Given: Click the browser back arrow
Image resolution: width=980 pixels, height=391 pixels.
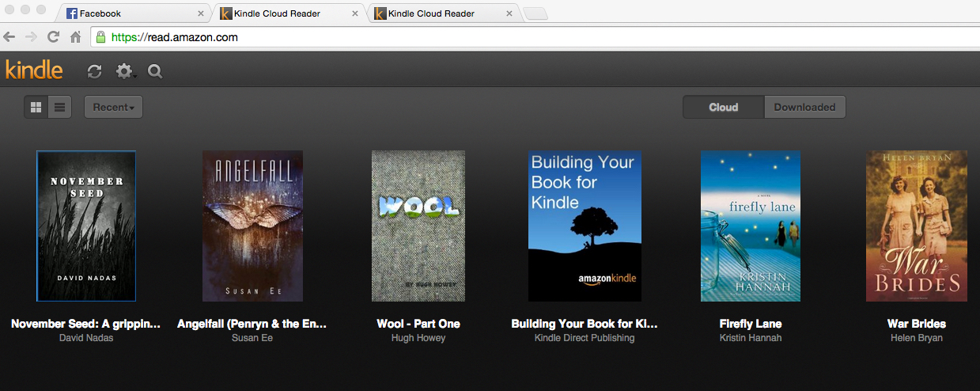Looking at the screenshot, I should (x=10, y=37).
